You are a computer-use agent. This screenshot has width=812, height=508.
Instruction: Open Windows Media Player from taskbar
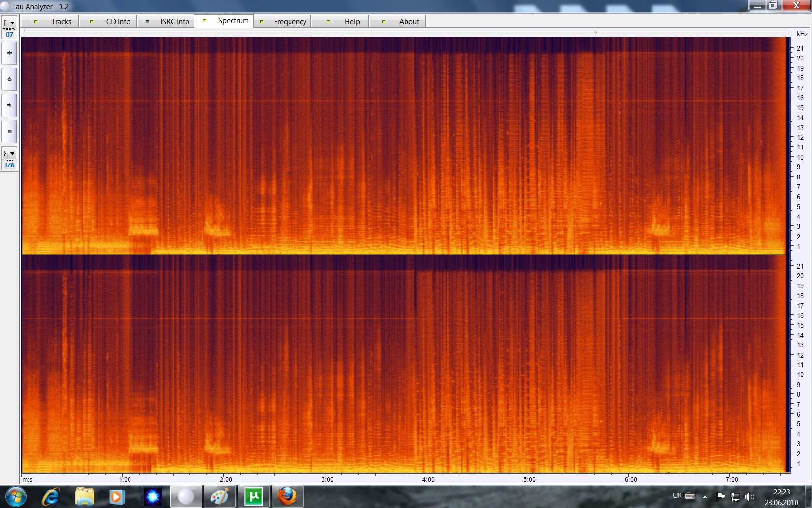pyautogui.click(x=116, y=496)
